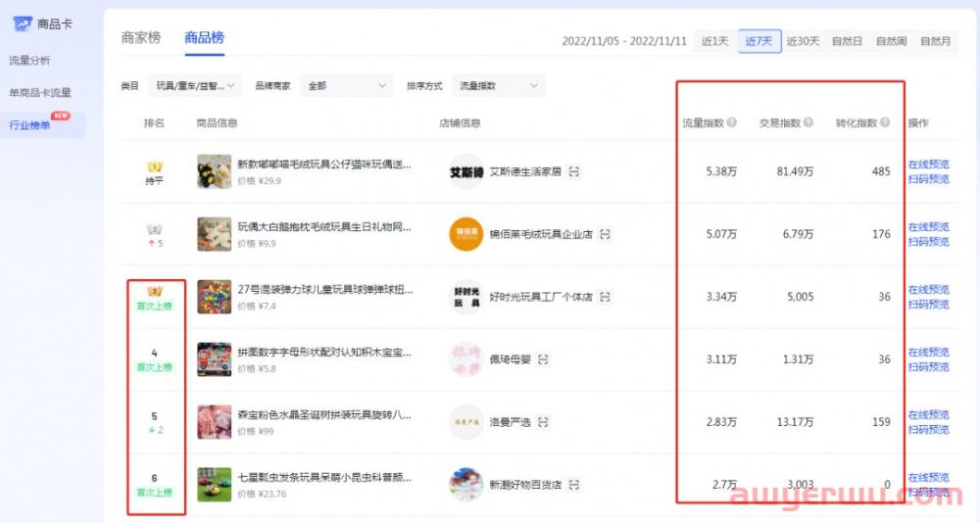Click 在线预览 for the 好时光玩具 row
Image resolution: width=980 pixels, height=523 pixels.
pos(929,289)
